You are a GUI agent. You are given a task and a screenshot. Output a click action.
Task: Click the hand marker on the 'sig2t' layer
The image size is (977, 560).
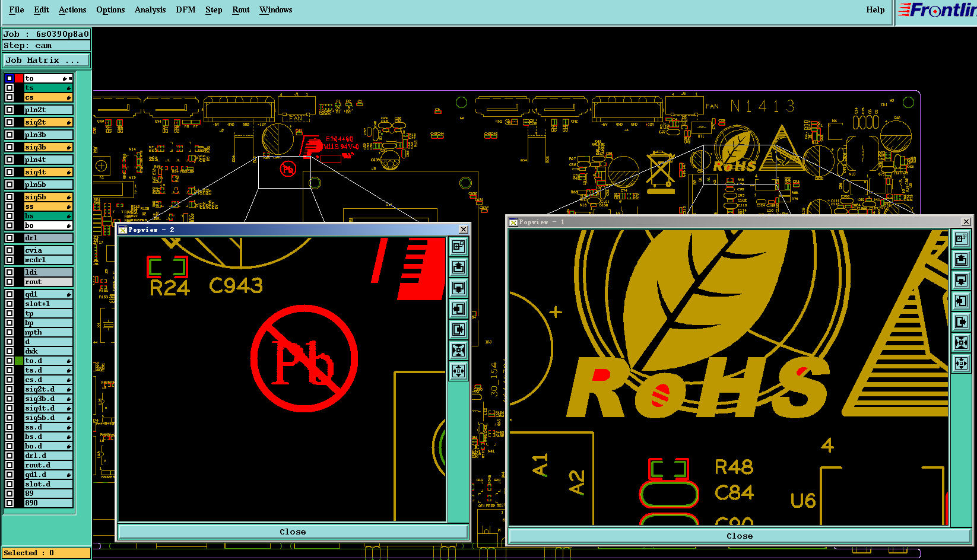pyautogui.click(x=69, y=122)
